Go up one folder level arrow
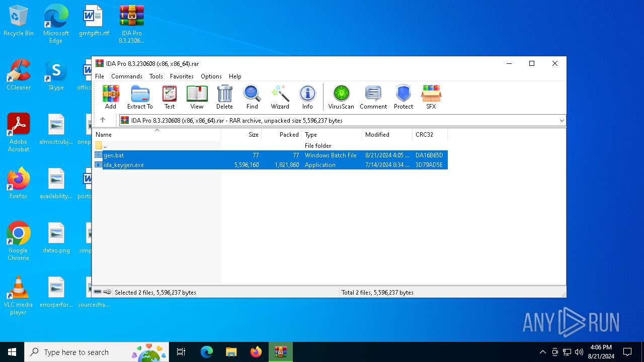The height and width of the screenshot is (362, 644). pos(103,120)
